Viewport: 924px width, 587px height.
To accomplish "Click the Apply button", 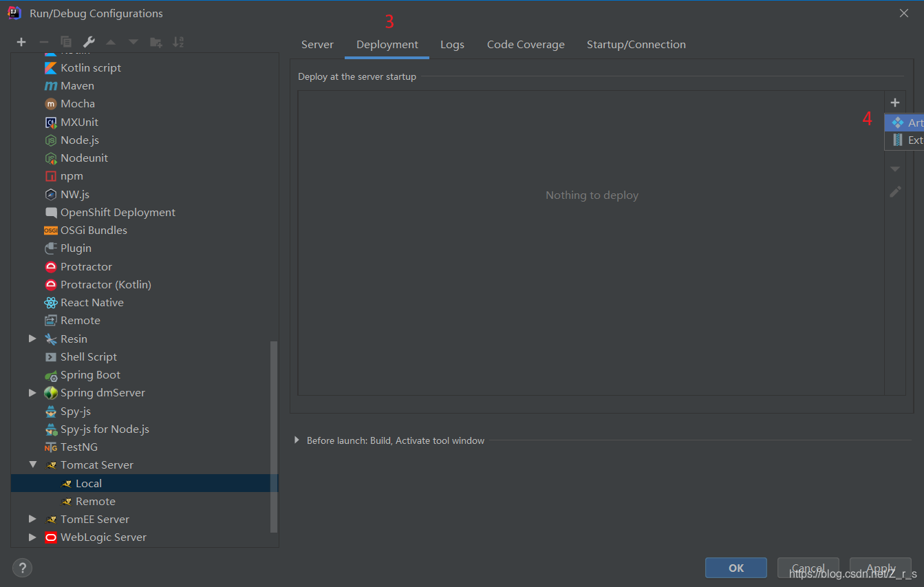I will pos(881,568).
